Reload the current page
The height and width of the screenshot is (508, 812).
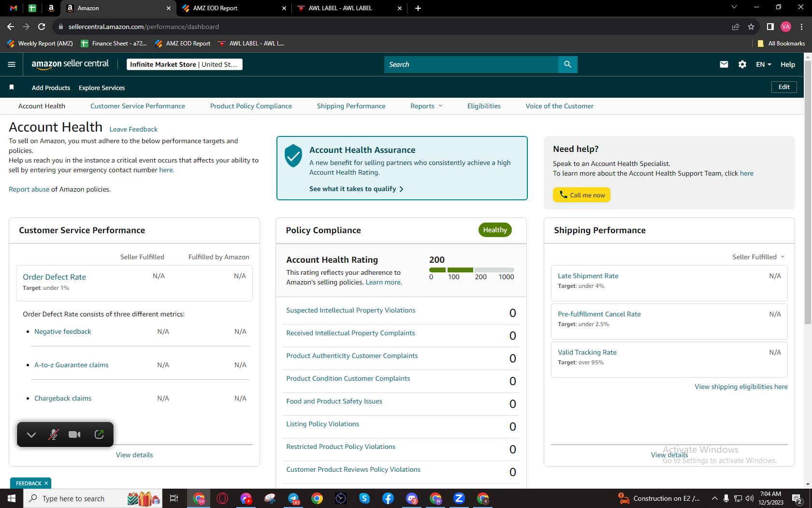[x=42, y=27]
